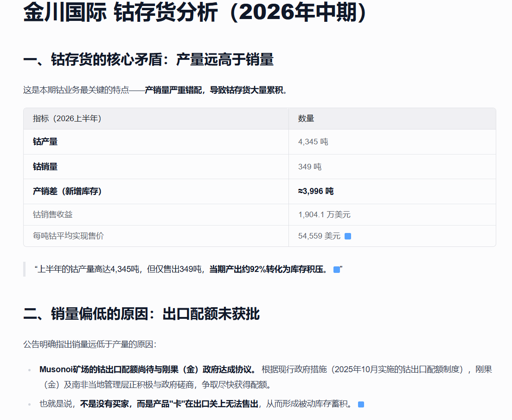The height and width of the screenshot is (420, 512).
Task: Select the 产销差（新增库存） cell
Action: 67,191
